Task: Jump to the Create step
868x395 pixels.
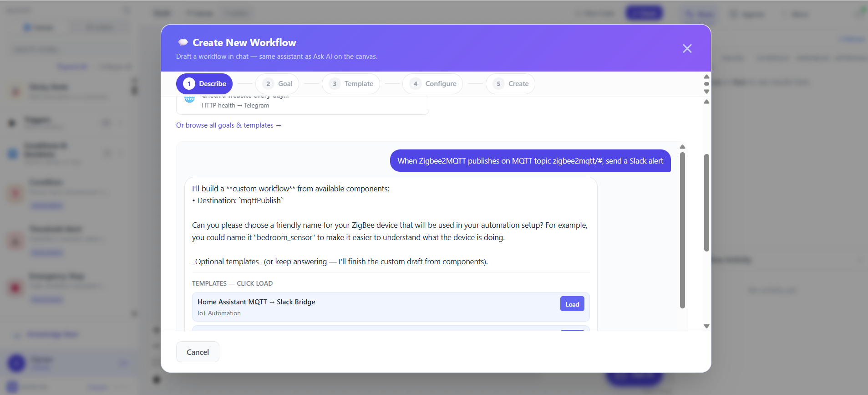Action: (510, 84)
